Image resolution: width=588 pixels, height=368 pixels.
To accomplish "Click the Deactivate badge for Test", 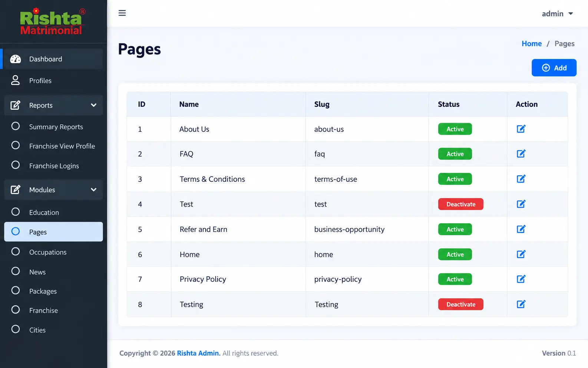I will click(x=460, y=204).
